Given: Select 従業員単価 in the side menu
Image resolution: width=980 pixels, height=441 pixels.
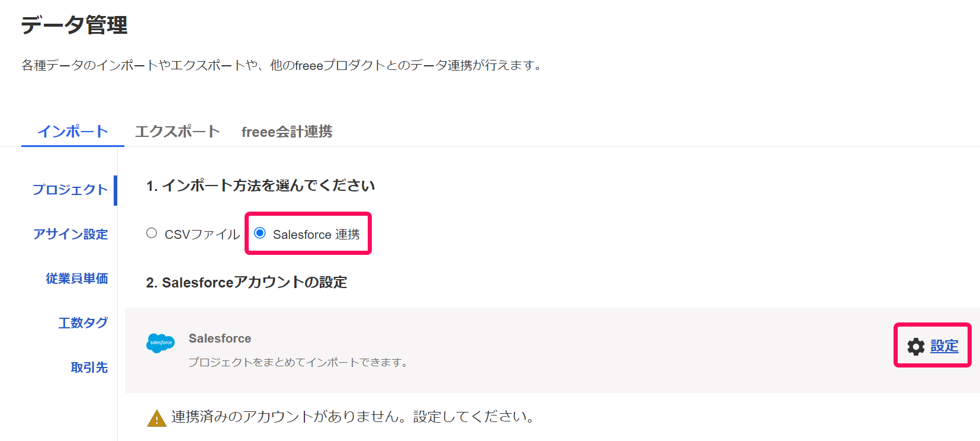Looking at the screenshot, I should [x=77, y=279].
